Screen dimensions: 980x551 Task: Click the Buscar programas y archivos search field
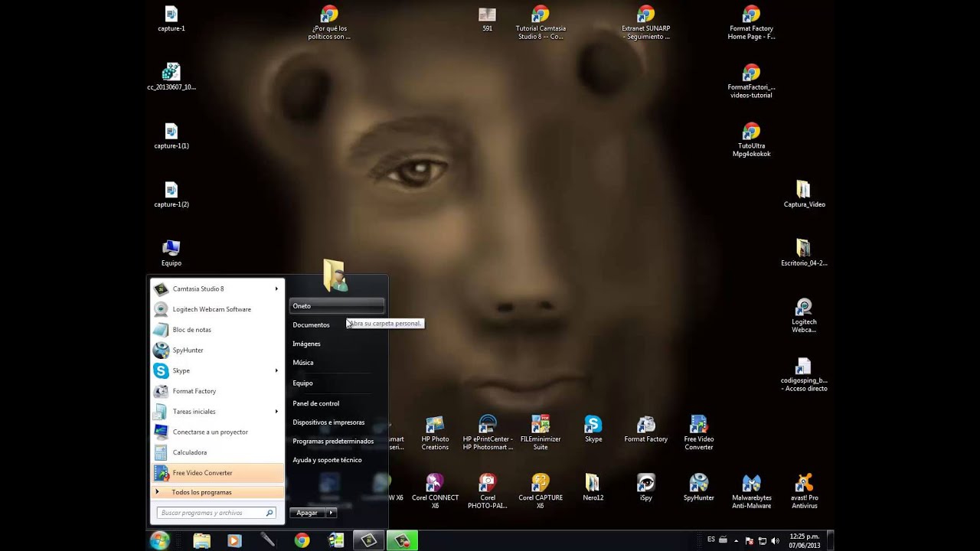point(216,513)
